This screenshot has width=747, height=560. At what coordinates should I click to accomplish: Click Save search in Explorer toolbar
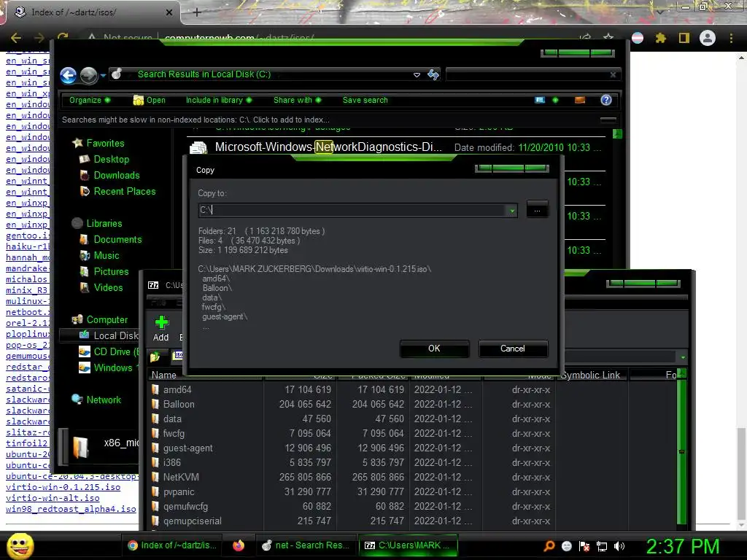tap(365, 100)
